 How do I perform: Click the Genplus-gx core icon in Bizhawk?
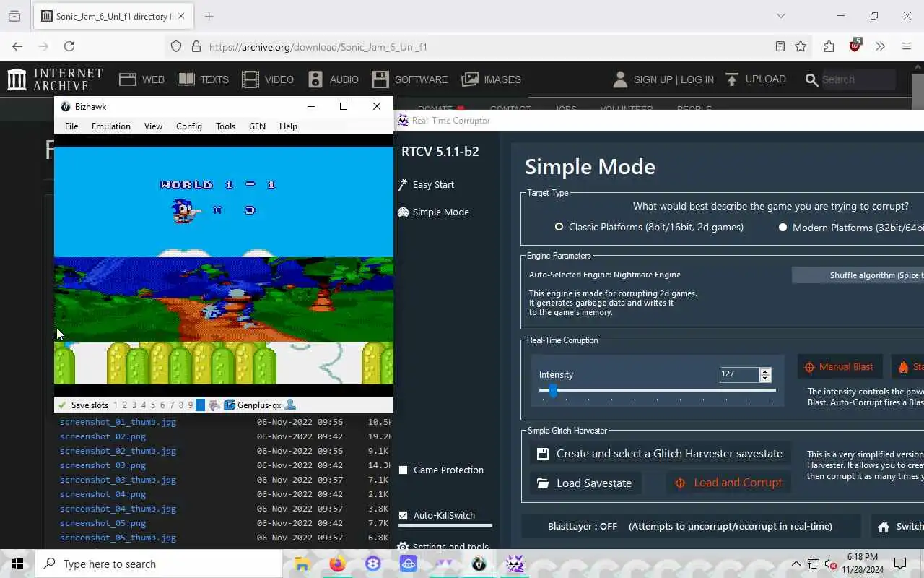pyautogui.click(x=230, y=405)
